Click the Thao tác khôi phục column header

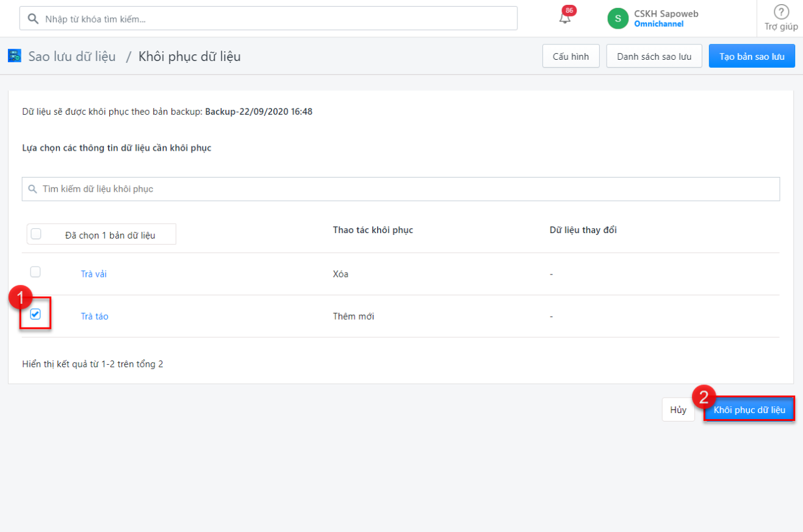pos(373,230)
